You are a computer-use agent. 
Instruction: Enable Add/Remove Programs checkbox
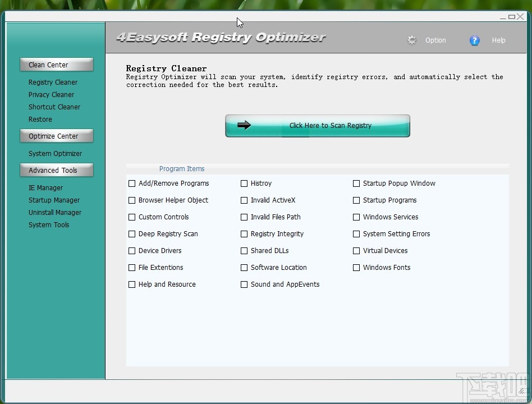[132, 183]
